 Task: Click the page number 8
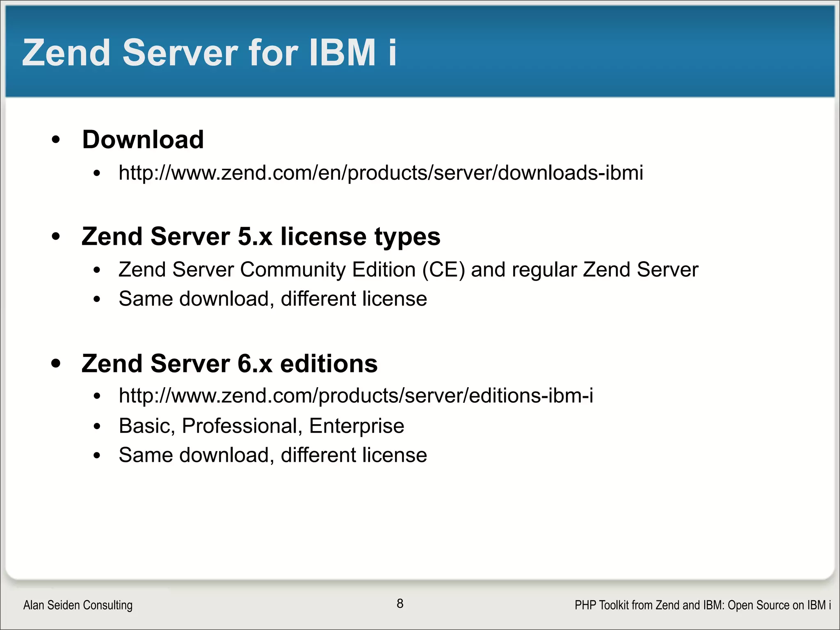(400, 604)
